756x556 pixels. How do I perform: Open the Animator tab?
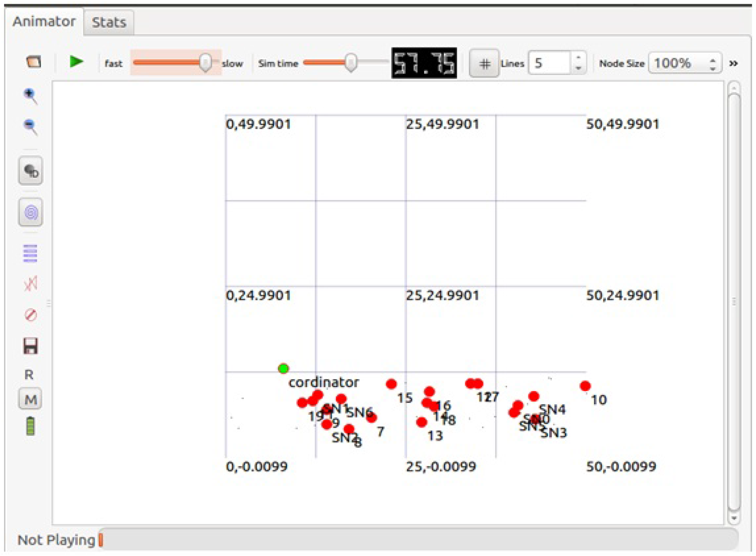coord(44,22)
